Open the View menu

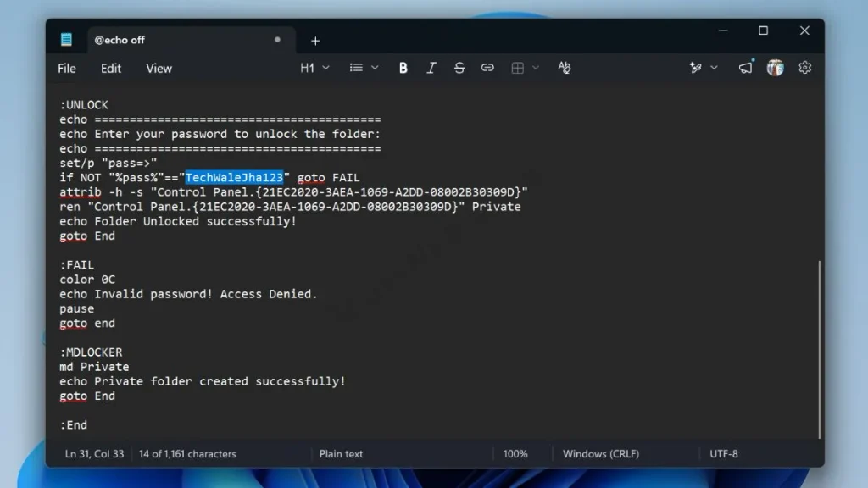coord(159,69)
